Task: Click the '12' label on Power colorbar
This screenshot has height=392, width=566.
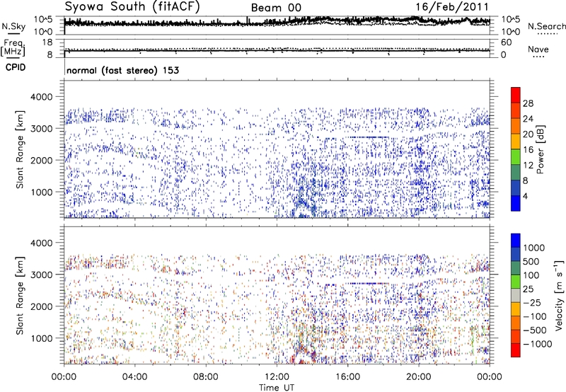Action: click(528, 166)
